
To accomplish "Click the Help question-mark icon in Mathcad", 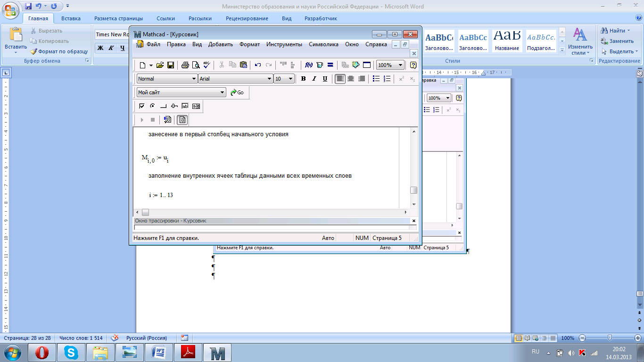I will [413, 65].
